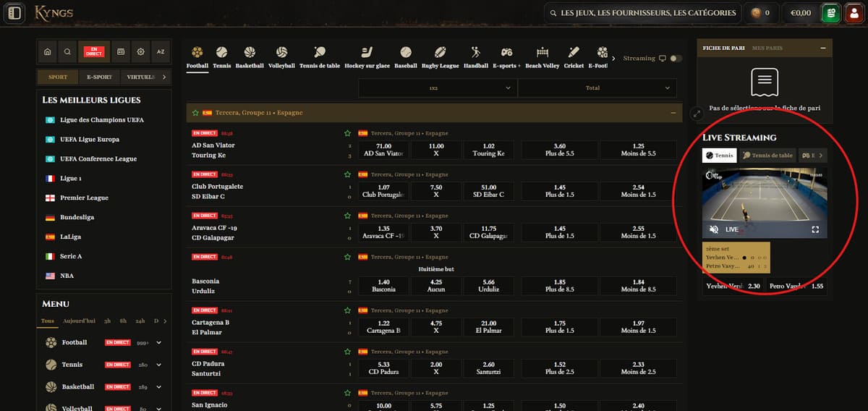This screenshot has width=868, height=411.
Task: Open the coin rewards counter
Action: (761, 12)
